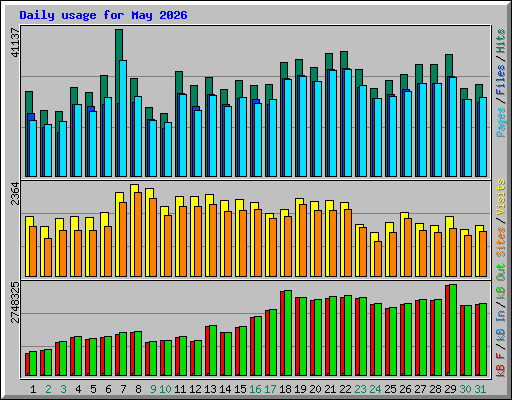Click the day 5 axis label
This screenshot has height=400, width=512.
tap(93, 389)
